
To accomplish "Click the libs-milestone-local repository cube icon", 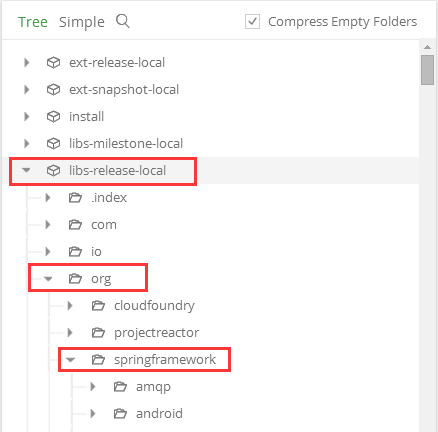I will [53, 143].
